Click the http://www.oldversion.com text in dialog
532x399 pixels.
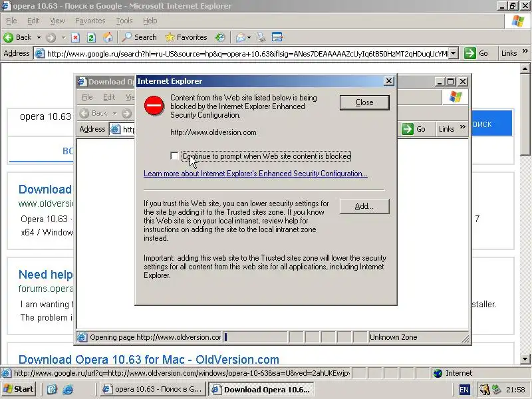pos(213,132)
